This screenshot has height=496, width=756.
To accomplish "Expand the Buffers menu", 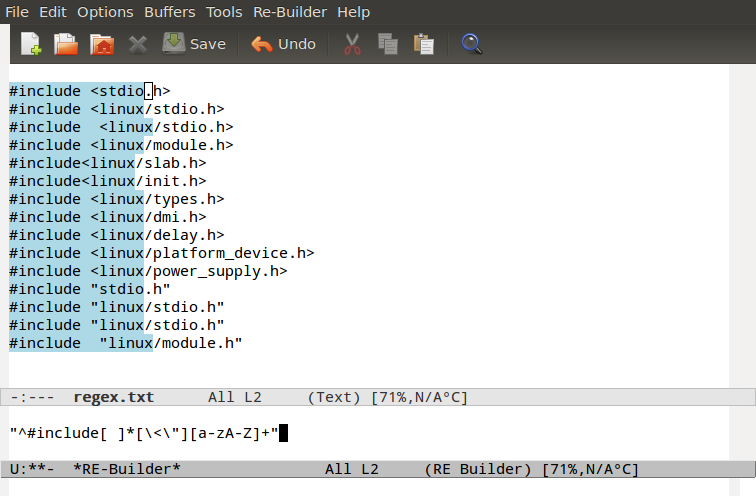I will (x=170, y=12).
